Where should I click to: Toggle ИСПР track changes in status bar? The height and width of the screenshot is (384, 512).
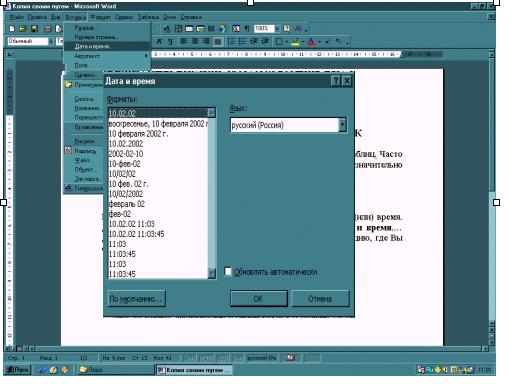point(205,358)
